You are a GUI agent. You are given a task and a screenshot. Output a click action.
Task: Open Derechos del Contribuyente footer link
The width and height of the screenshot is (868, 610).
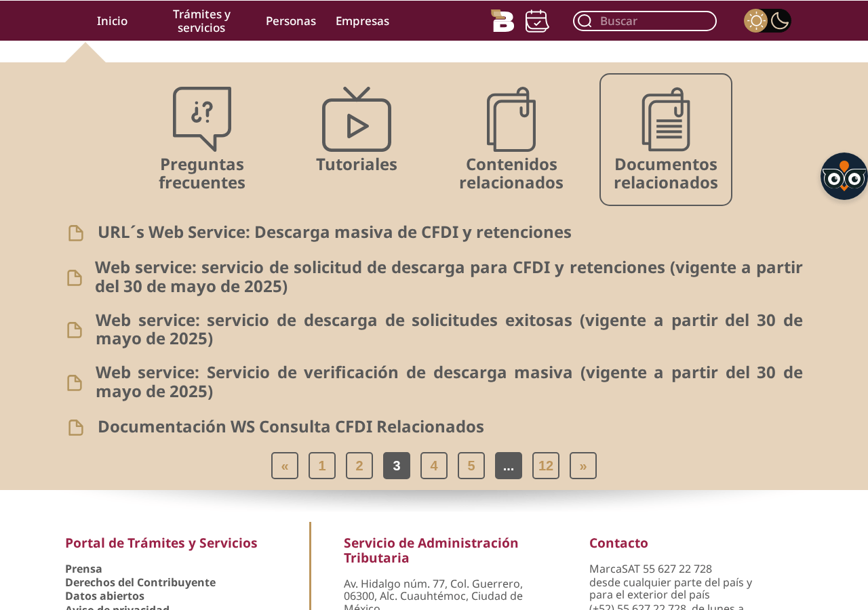click(140, 582)
